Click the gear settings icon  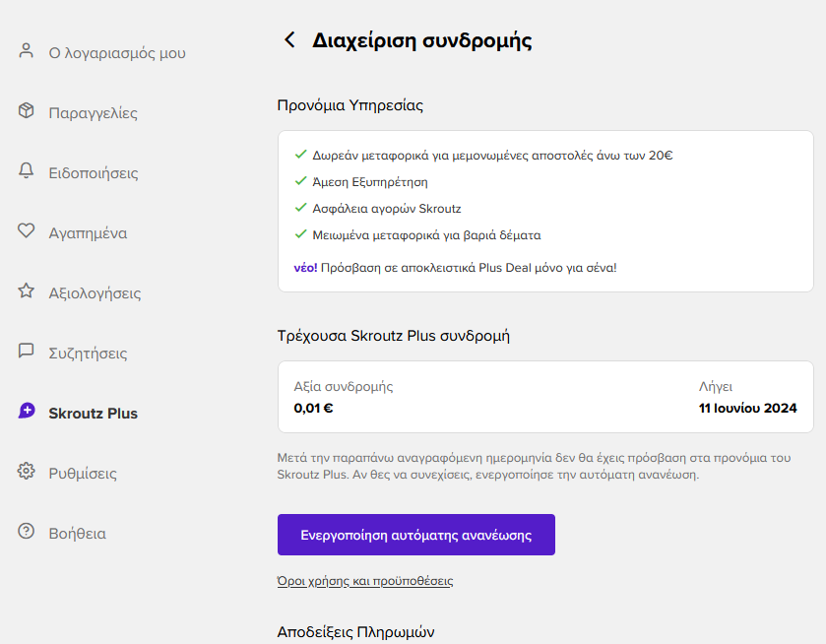(26, 471)
